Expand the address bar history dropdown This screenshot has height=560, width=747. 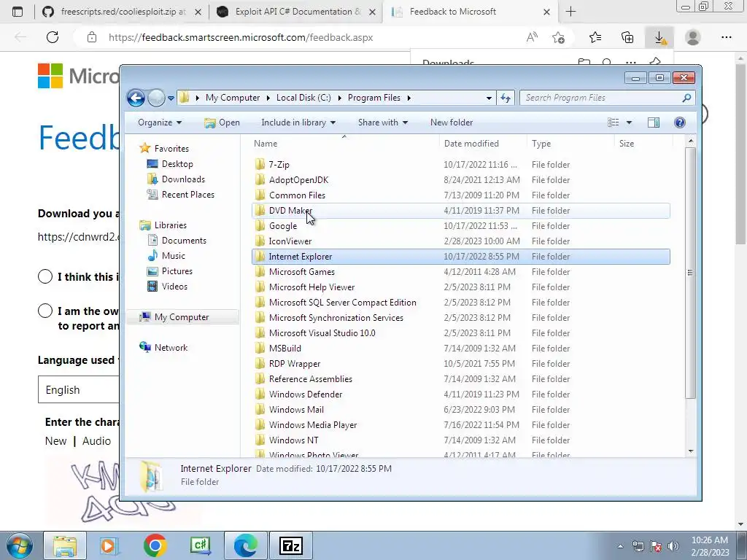(x=489, y=98)
